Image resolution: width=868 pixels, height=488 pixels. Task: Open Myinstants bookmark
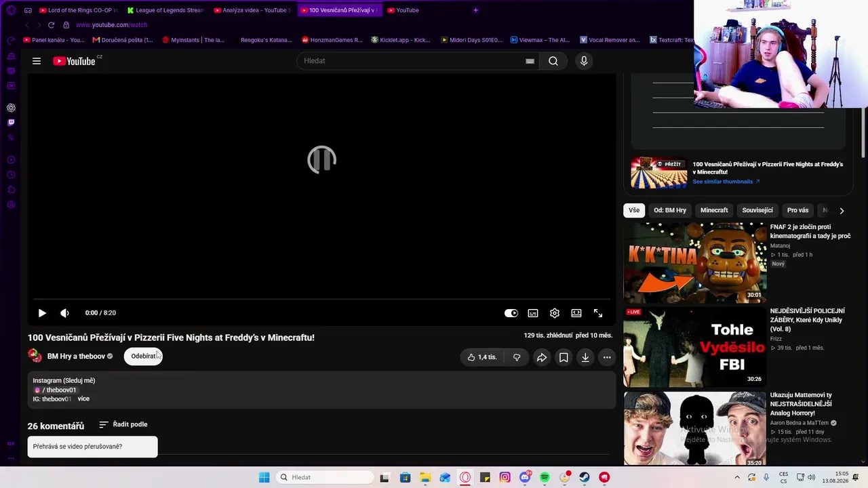(x=193, y=40)
